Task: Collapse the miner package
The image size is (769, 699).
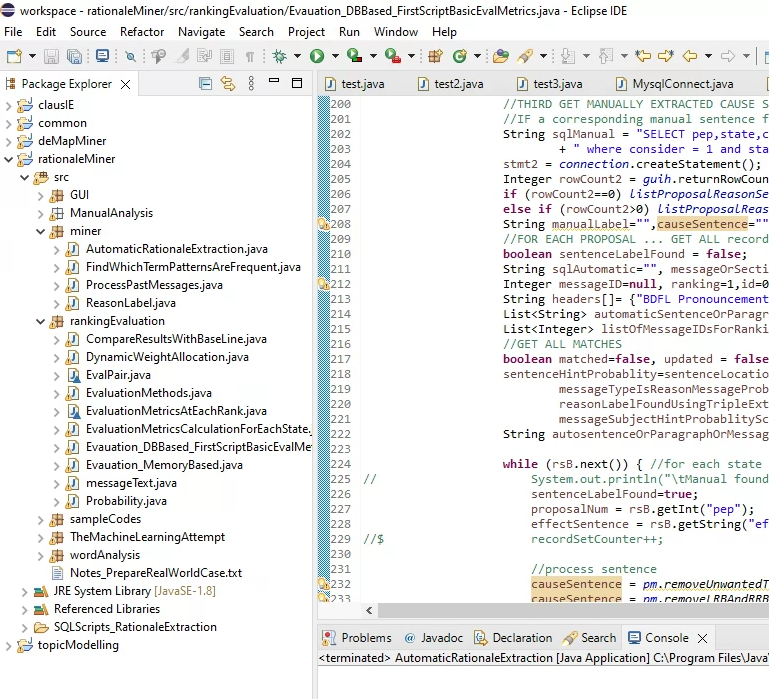Action: tap(41, 231)
